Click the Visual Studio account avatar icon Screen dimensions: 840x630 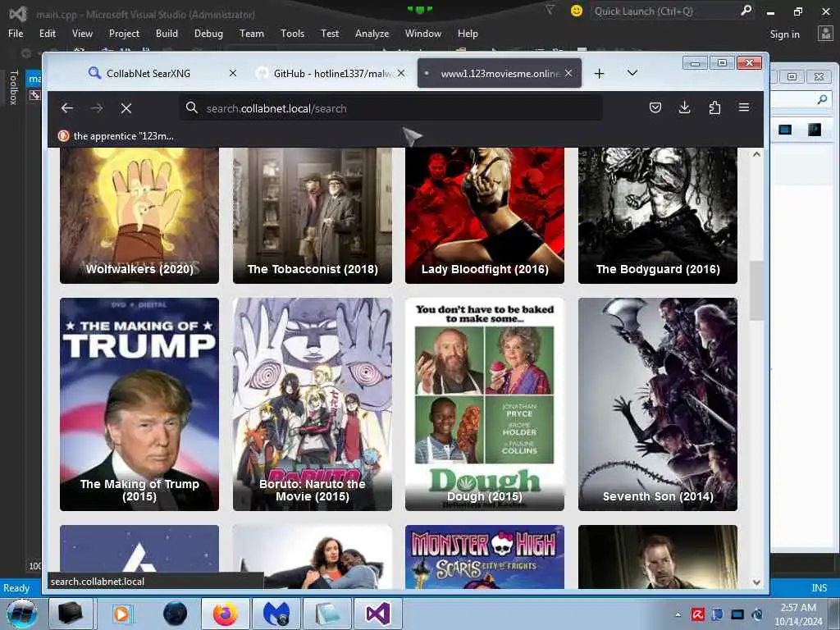825,34
